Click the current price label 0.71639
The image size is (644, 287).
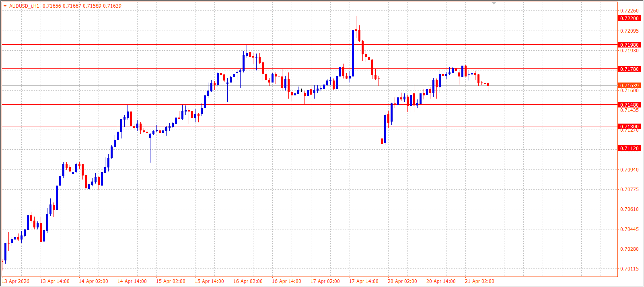(x=629, y=86)
